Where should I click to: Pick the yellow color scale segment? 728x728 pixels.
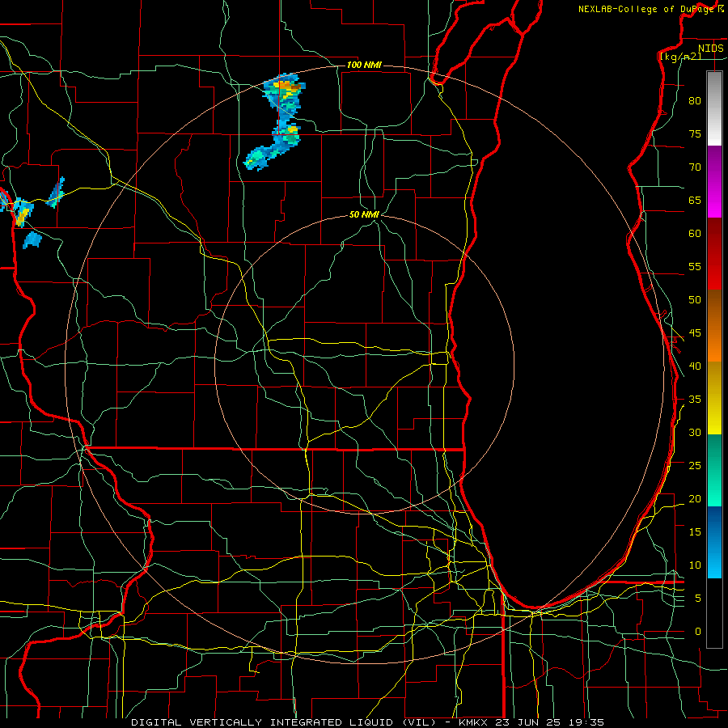coord(714,398)
